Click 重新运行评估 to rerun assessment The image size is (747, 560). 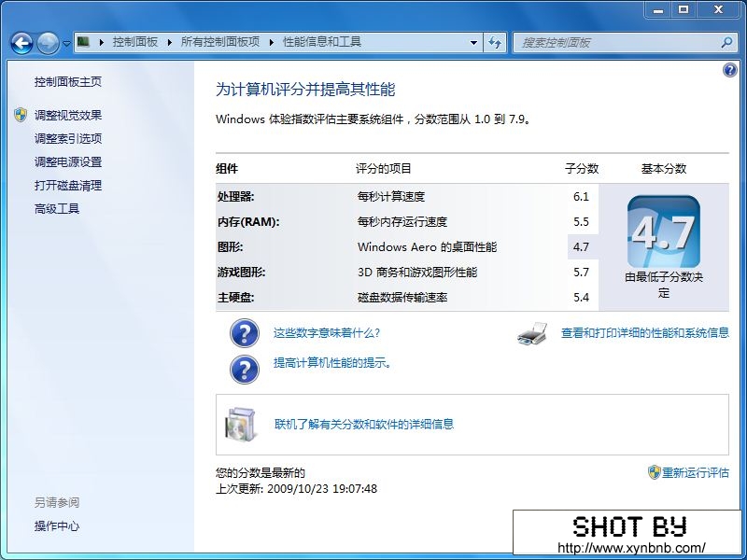coord(696,473)
